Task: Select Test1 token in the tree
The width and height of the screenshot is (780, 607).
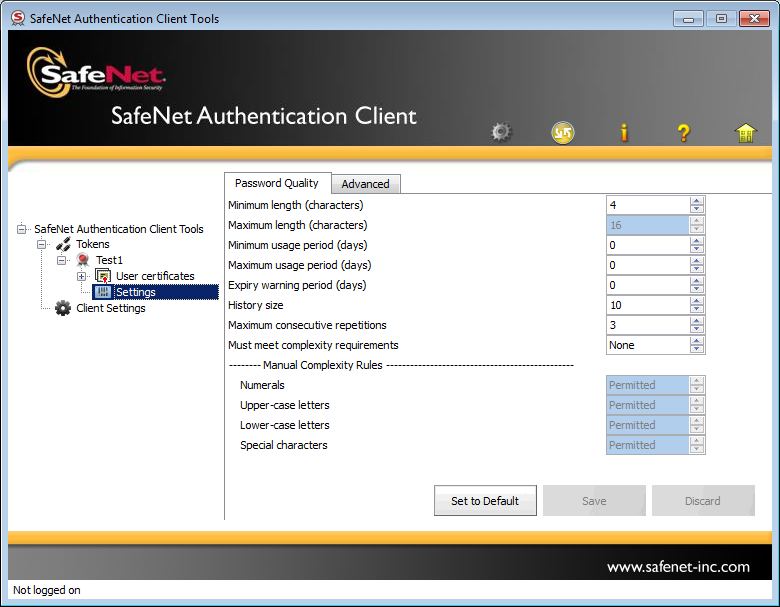Action: pyautogui.click(x=109, y=260)
